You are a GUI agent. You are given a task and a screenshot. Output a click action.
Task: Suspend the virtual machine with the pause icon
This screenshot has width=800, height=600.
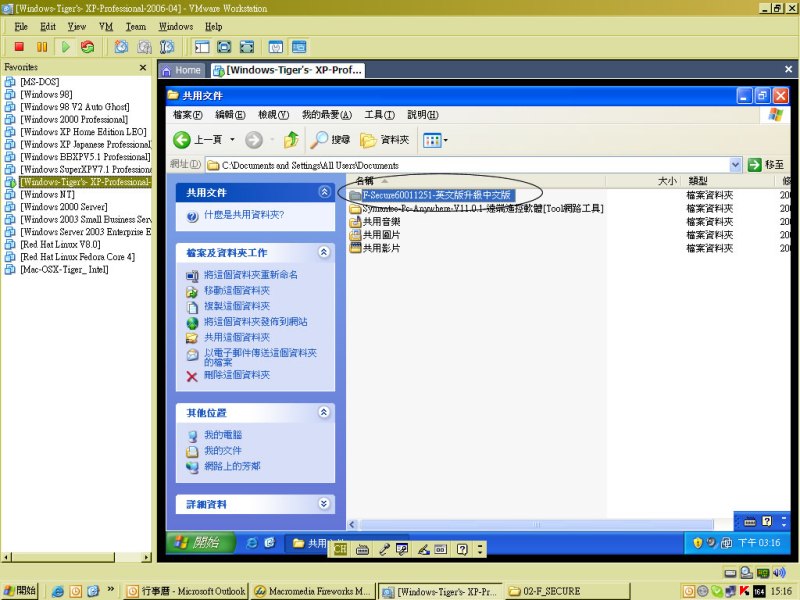pyautogui.click(x=42, y=47)
